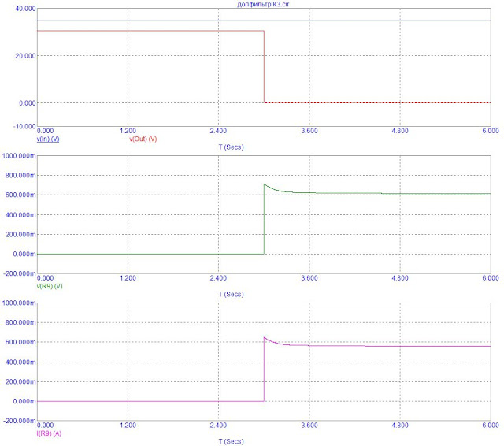Image resolution: width=504 pixels, height=446 pixels.
Task: Click 600.000m value on the v(R9) plot
Action: 20,195
